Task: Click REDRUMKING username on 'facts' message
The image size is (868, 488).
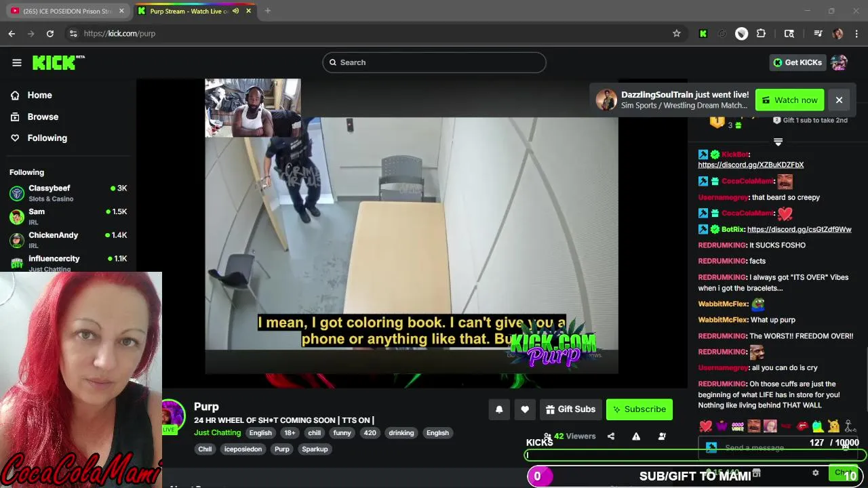Action: pyautogui.click(x=722, y=261)
